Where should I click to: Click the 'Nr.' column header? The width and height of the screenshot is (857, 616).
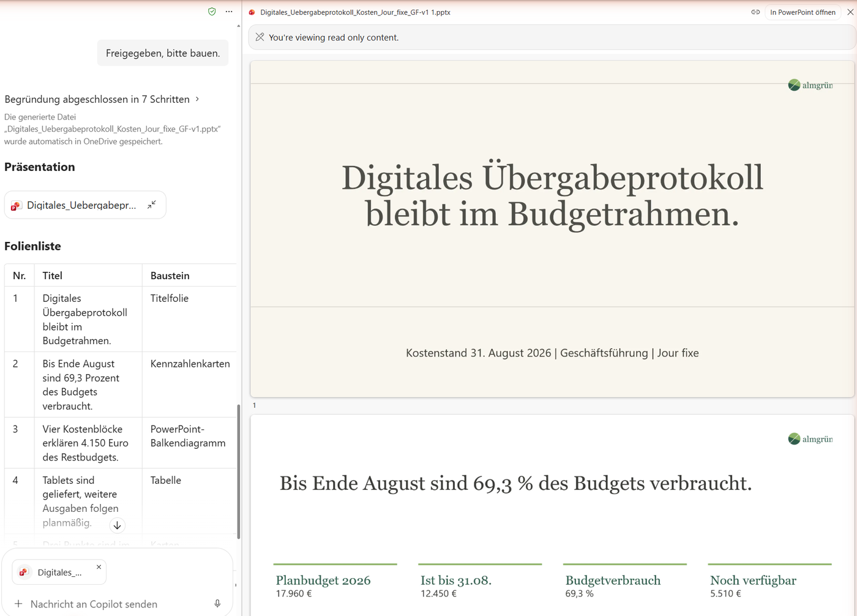tap(20, 276)
